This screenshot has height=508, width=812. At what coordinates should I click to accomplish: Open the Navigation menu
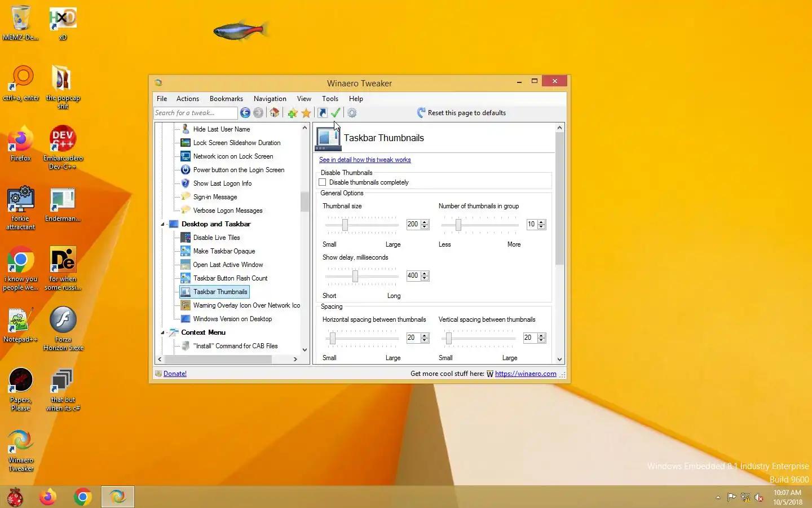(270, 98)
